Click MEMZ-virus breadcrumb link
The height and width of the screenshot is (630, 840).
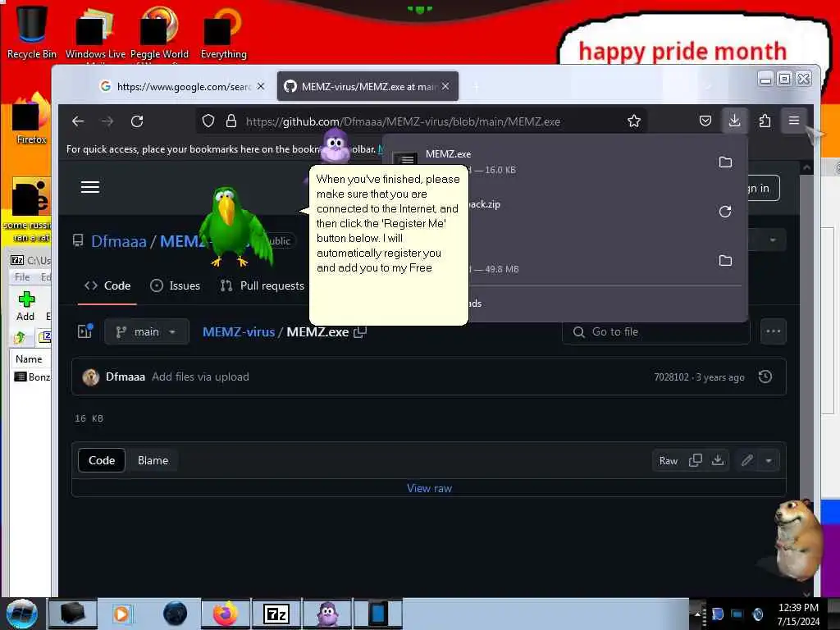pos(239,331)
